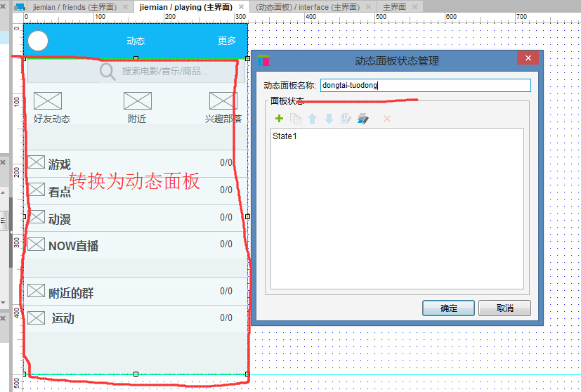The width and height of the screenshot is (581, 392).
Task: Select the 0/0 count in 游戏 row
Action: tap(226, 163)
